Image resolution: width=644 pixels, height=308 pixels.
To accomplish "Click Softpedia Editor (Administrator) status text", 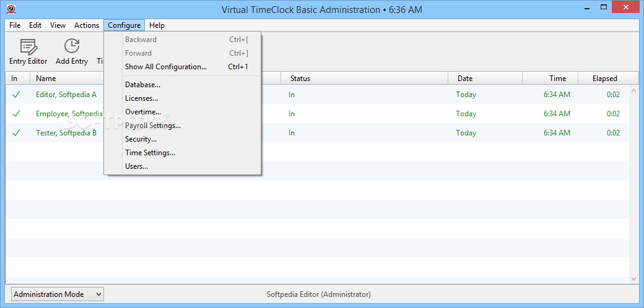I will click(319, 294).
